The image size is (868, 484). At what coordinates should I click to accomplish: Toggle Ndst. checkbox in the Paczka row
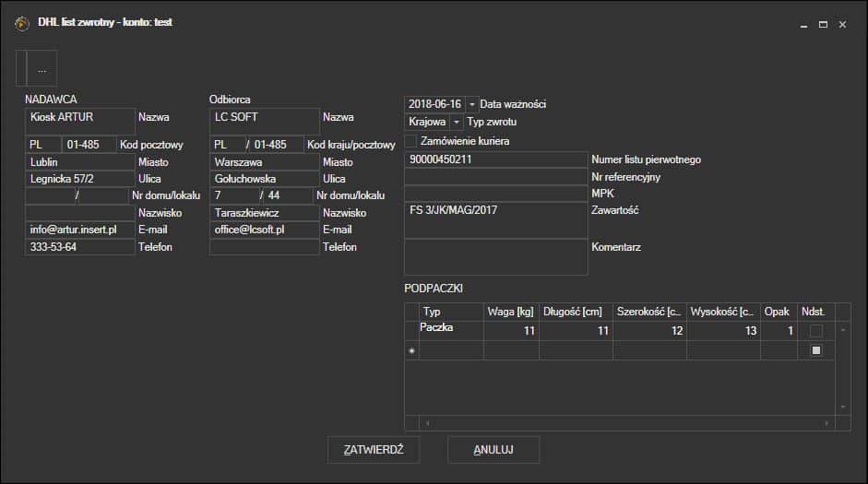point(816,331)
